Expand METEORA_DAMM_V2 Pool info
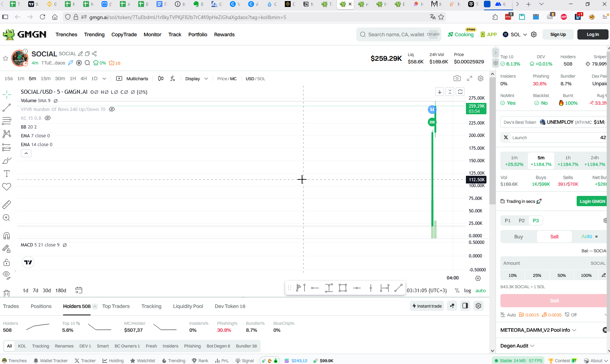The width and height of the screenshot is (610, 364). pos(538,330)
